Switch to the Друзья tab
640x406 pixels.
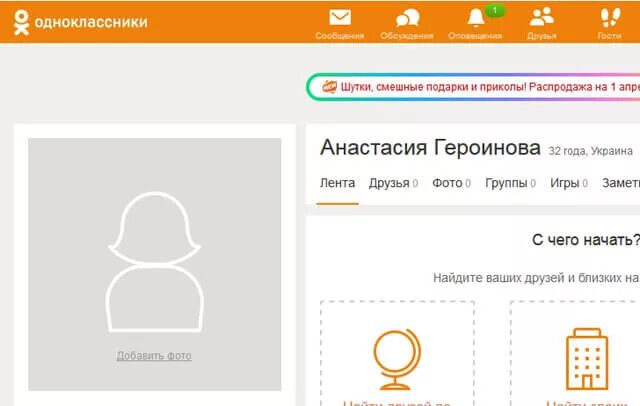point(393,183)
